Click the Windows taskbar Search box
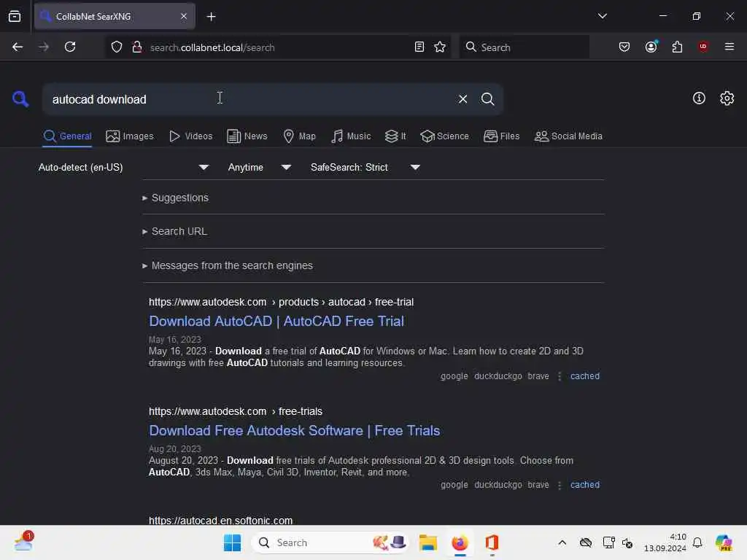747x560 pixels. (x=330, y=542)
